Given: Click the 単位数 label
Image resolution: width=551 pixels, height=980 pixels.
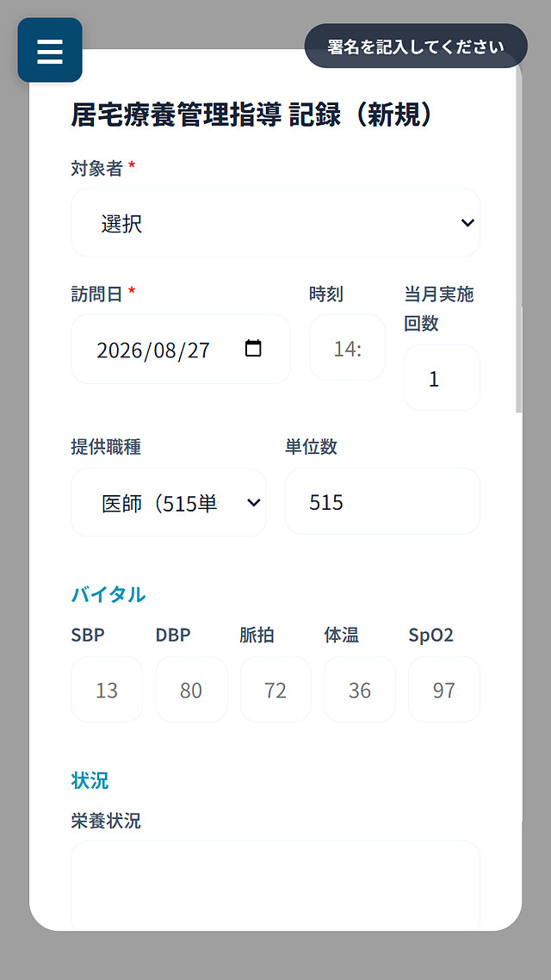Looking at the screenshot, I should [x=311, y=447].
